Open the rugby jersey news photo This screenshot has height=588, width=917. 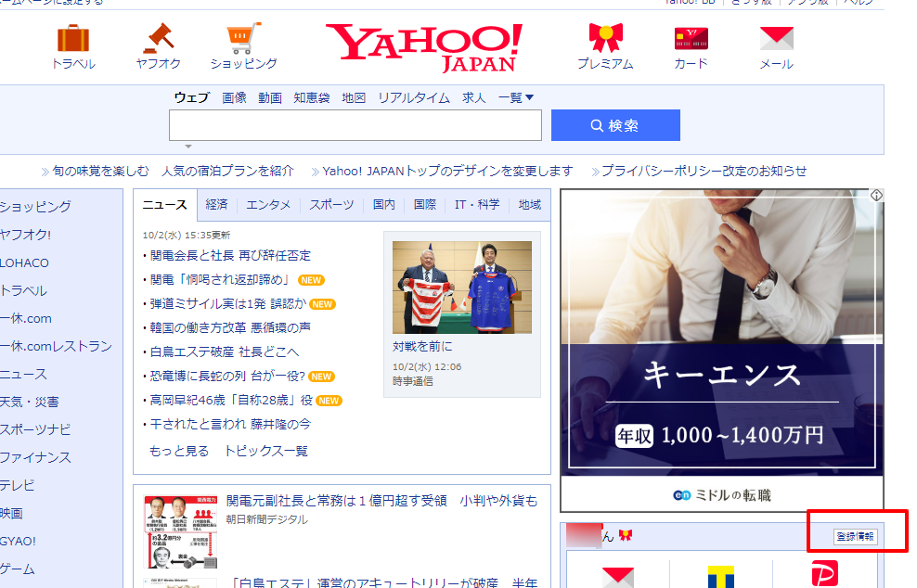pos(462,288)
